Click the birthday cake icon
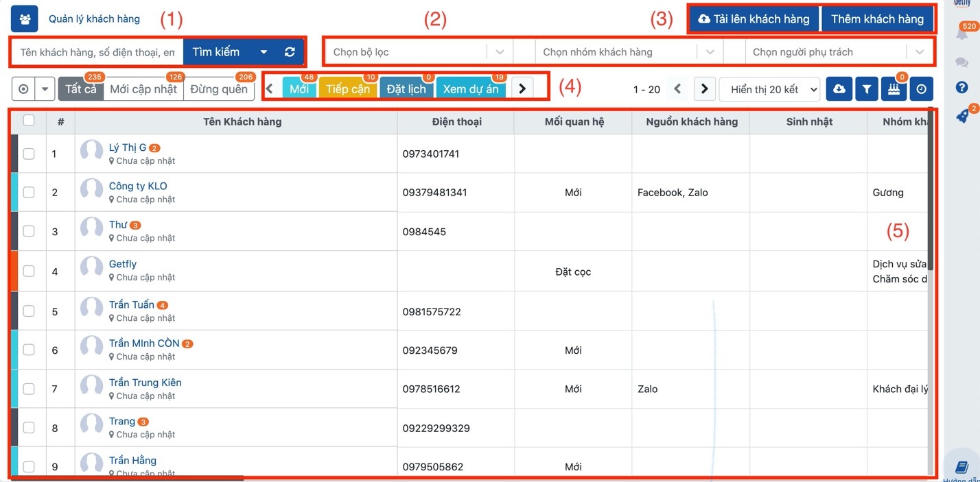Viewport: 980px width, 482px height. click(x=894, y=89)
